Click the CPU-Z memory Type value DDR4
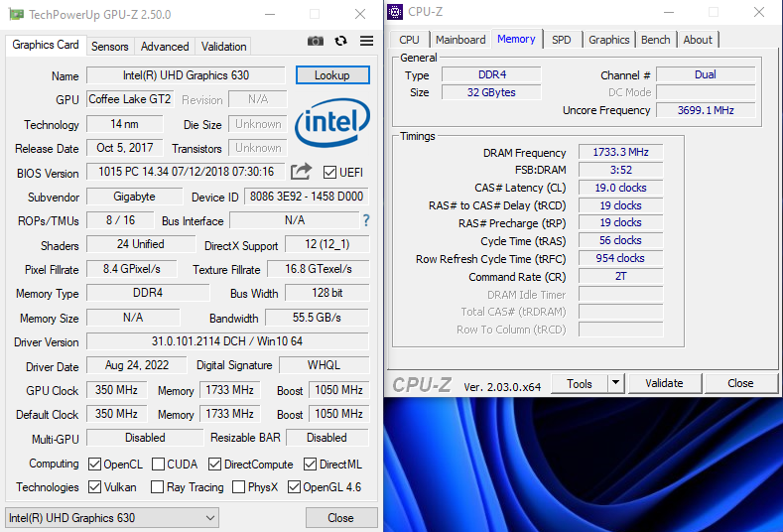Image resolution: width=783 pixels, height=532 pixels. [x=491, y=74]
